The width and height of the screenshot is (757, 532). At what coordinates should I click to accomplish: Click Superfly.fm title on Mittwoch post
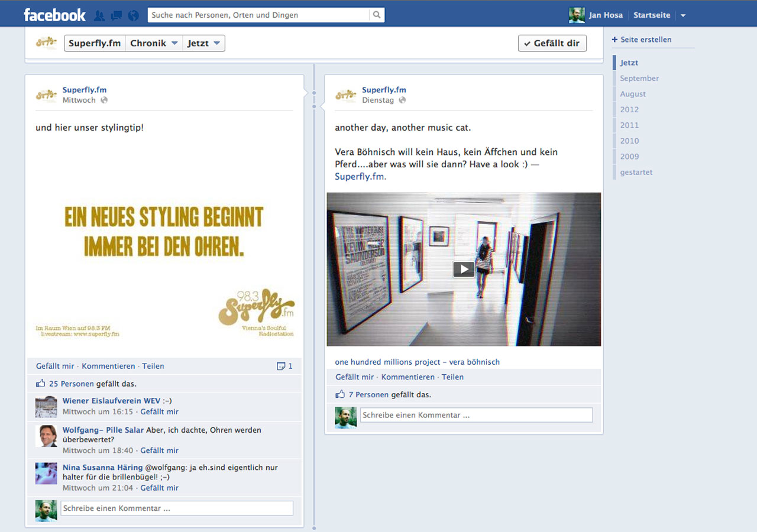tap(85, 90)
